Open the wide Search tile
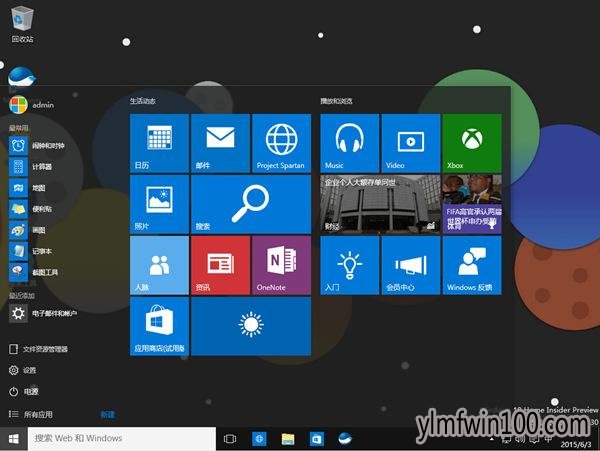Viewport: 600px width, 451px height. point(251,204)
